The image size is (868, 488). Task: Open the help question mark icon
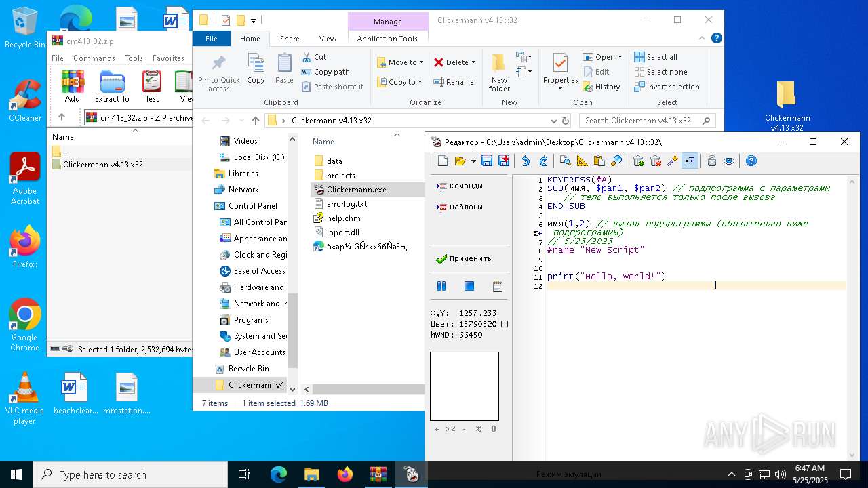coord(751,161)
